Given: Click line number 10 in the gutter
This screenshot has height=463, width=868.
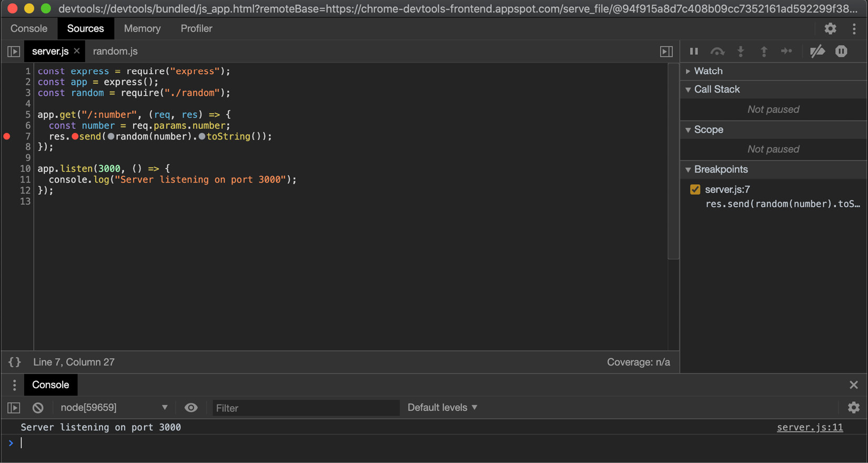Looking at the screenshot, I should [25, 169].
